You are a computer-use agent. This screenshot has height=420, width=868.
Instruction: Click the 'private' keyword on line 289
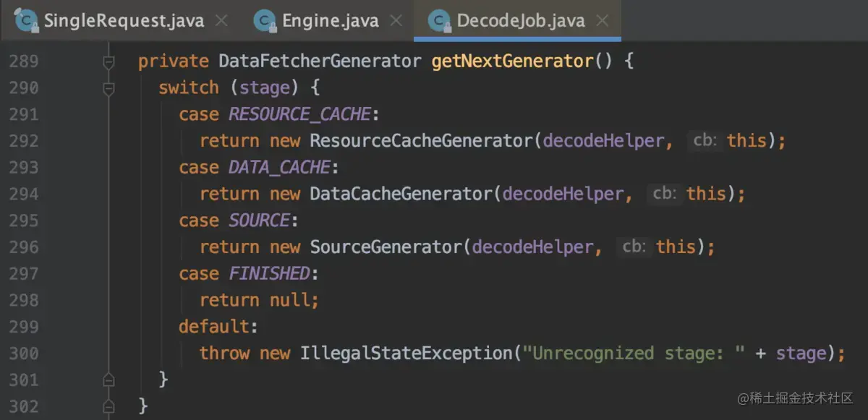[174, 61]
